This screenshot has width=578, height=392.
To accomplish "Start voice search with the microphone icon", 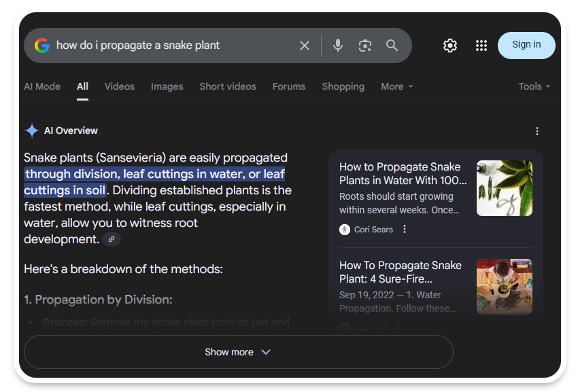I will click(x=338, y=46).
